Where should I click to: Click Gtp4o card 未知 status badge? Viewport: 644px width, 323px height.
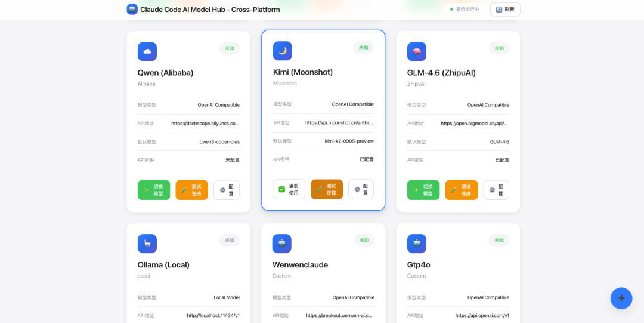pos(499,240)
